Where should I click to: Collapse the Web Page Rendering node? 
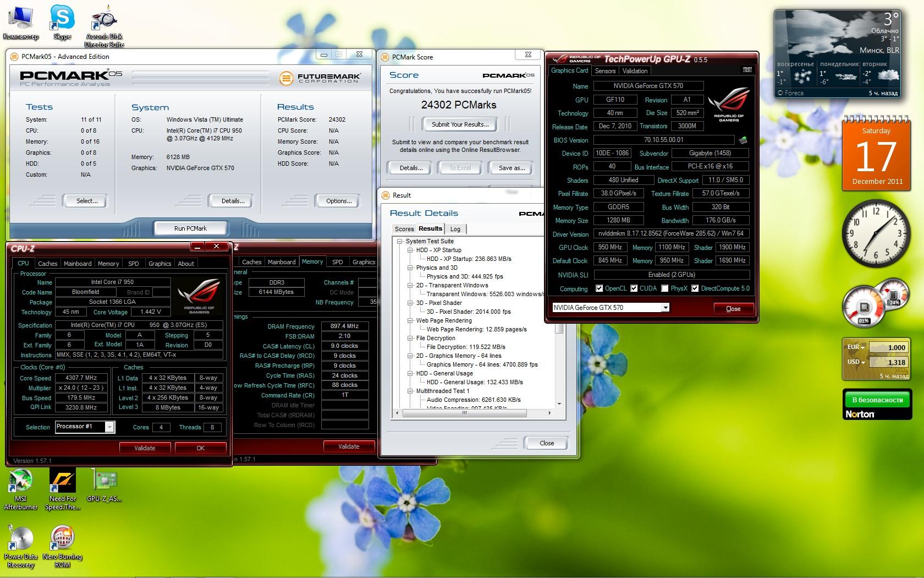pyautogui.click(x=410, y=320)
